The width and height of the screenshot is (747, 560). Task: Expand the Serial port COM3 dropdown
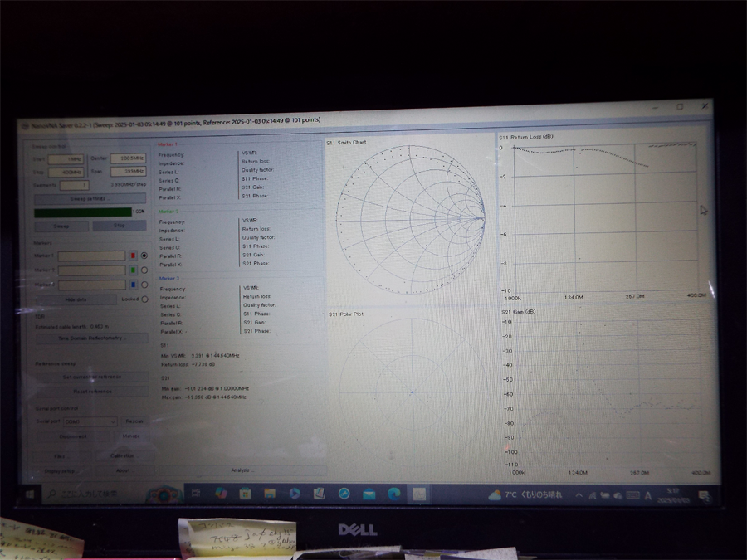(89, 421)
